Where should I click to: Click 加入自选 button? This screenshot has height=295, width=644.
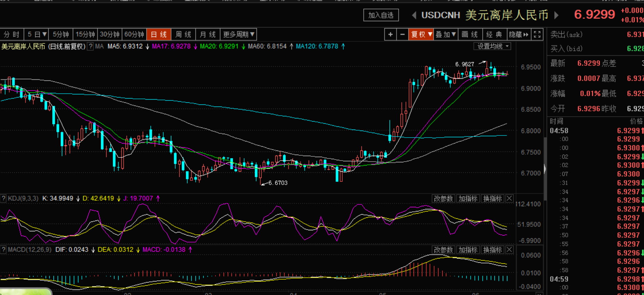coord(381,15)
